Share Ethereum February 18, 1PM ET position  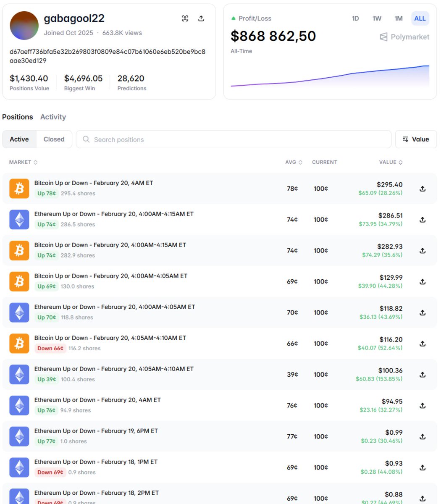[423, 467]
